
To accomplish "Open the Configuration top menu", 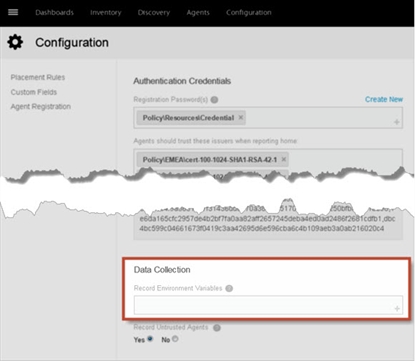I will [249, 13].
